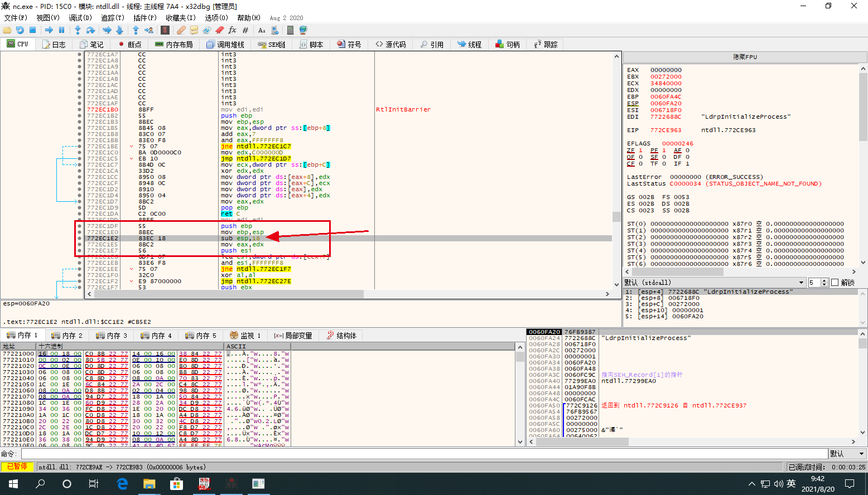Image resolution: width=868 pixels, height=495 pixels.
Task: Open the 调试(D) menu
Action: coord(80,18)
